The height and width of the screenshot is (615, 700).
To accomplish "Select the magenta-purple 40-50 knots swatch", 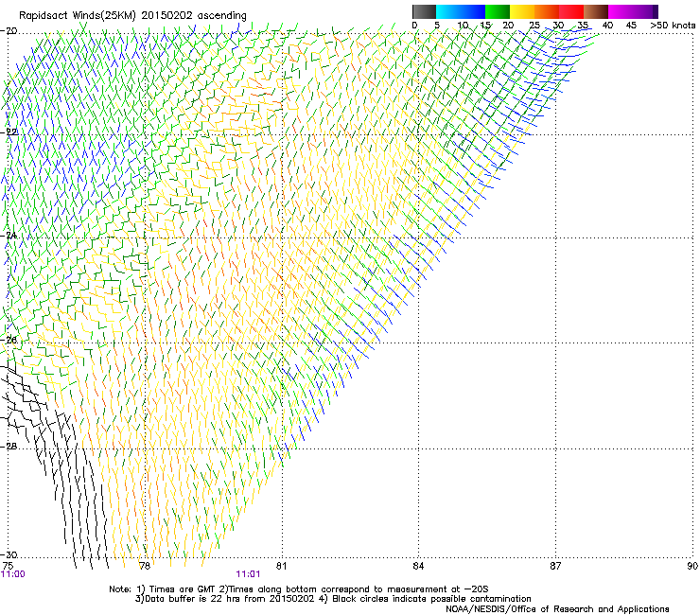I will click(x=633, y=11).
